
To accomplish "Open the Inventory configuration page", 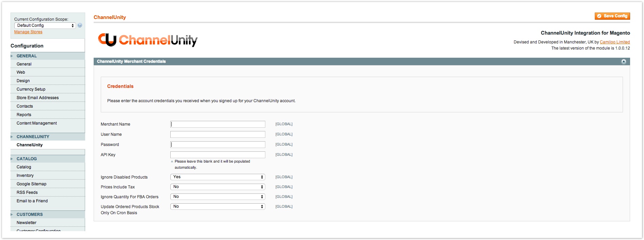I will click(25, 176).
